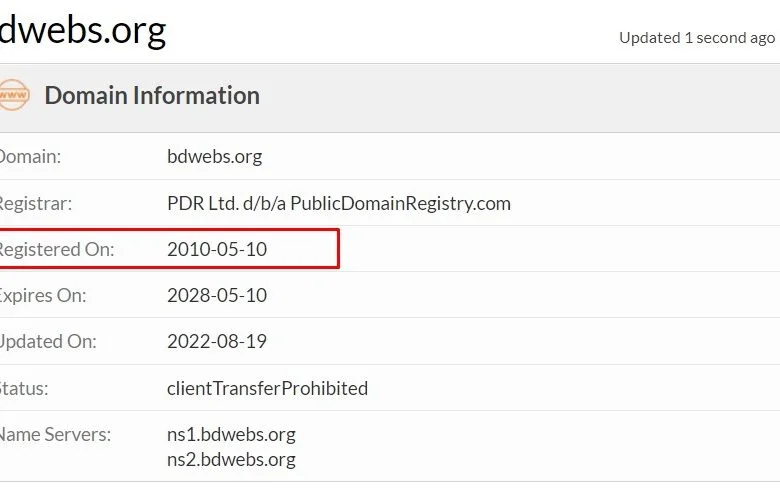Click the dwebs.org page title
The image size is (780, 493).
(x=83, y=30)
